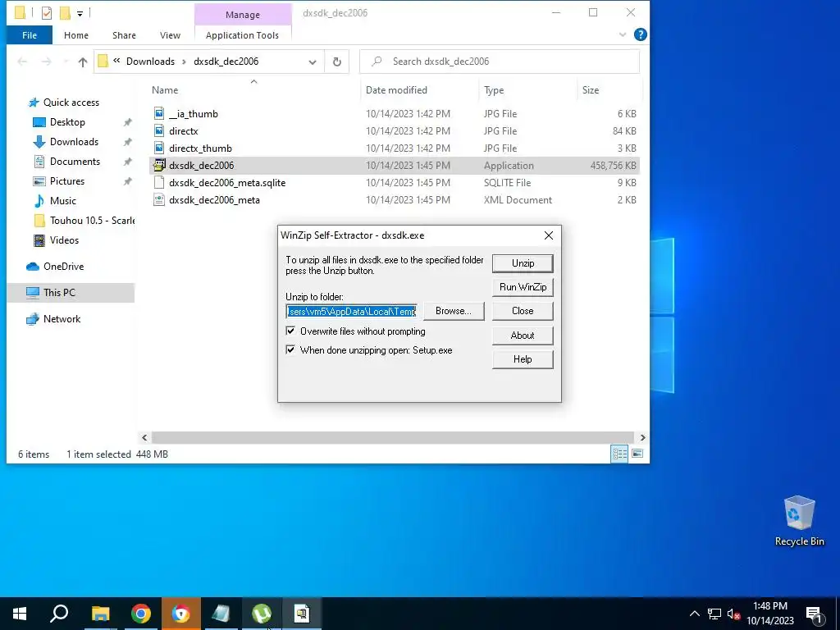The image size is (840, 630).
Task: Open the Recycle Bin desktop icon
Action: point(799,521)
